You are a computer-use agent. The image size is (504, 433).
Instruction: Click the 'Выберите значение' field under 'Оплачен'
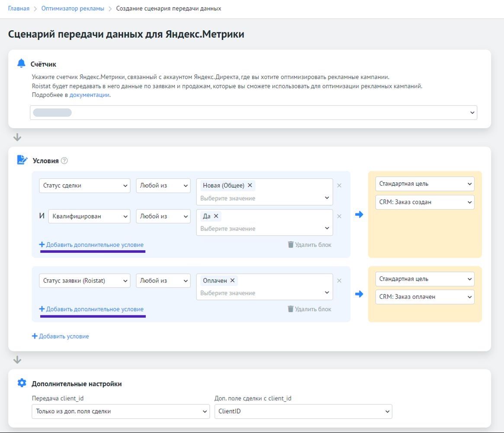click(x=260, y=293)
